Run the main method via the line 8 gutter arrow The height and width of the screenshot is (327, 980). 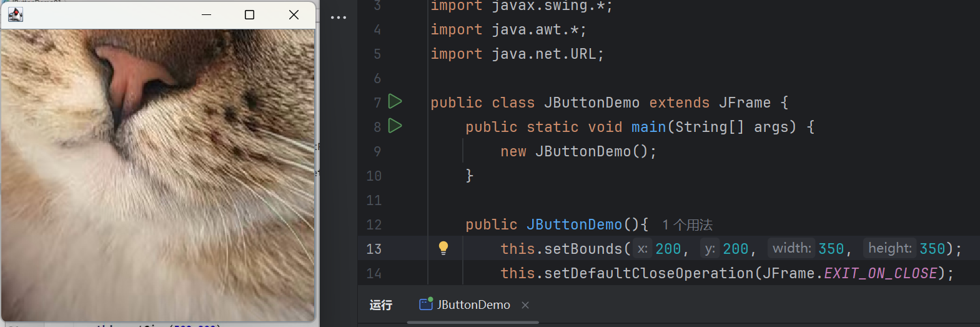click(x=395, y=126)
